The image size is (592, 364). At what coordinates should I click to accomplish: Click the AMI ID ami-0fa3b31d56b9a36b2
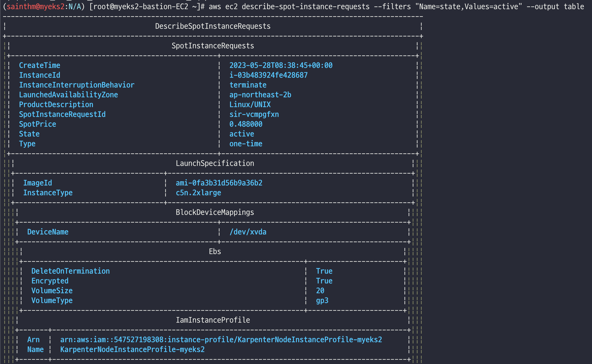[219, 183]
